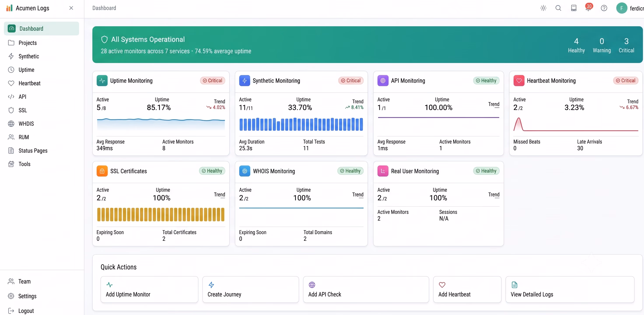Viewport: 644px width, 315px height.
Task: Click the Settings gear icon
Action: pos(11,296)
